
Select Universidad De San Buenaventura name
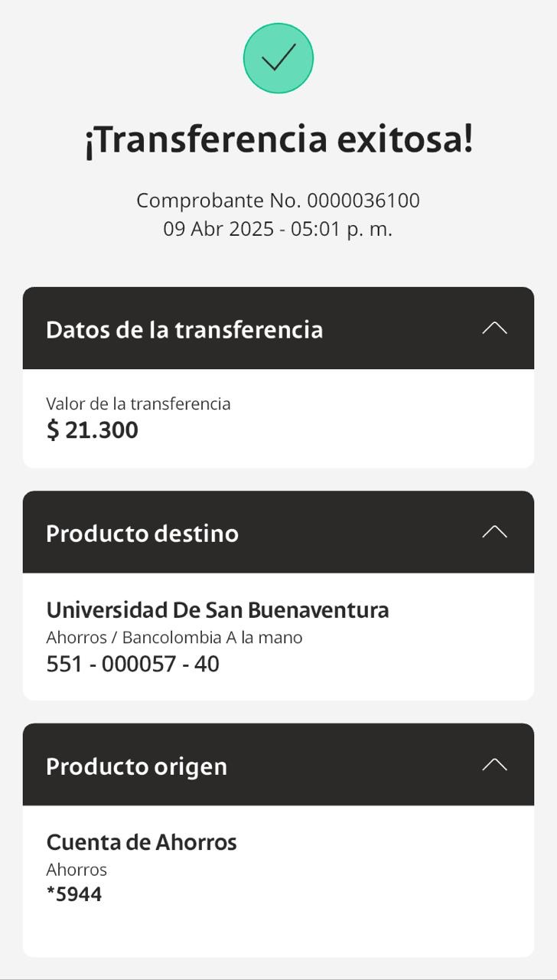[x=218, y=610]
